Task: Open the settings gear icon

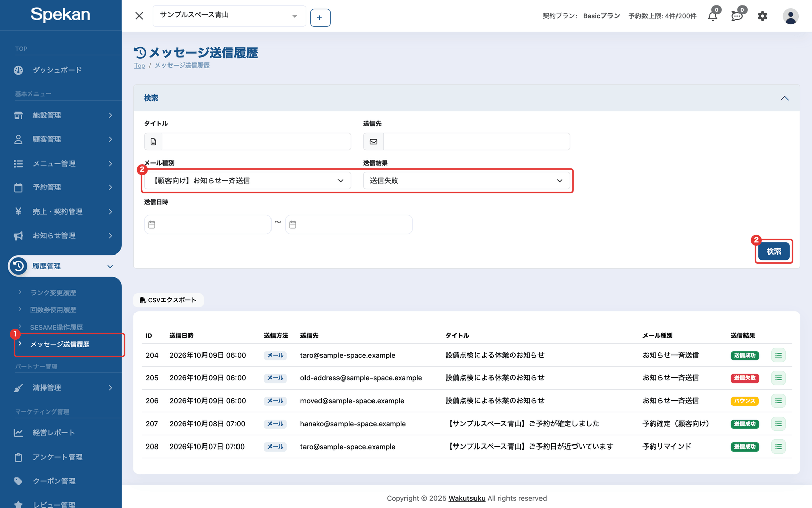Action: point(762,16)
